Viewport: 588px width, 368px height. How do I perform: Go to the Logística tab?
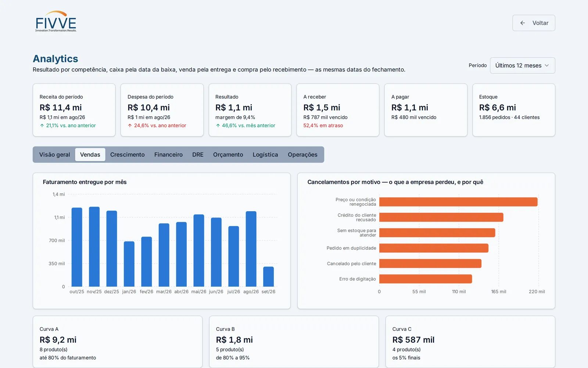[x=265, y=155]
